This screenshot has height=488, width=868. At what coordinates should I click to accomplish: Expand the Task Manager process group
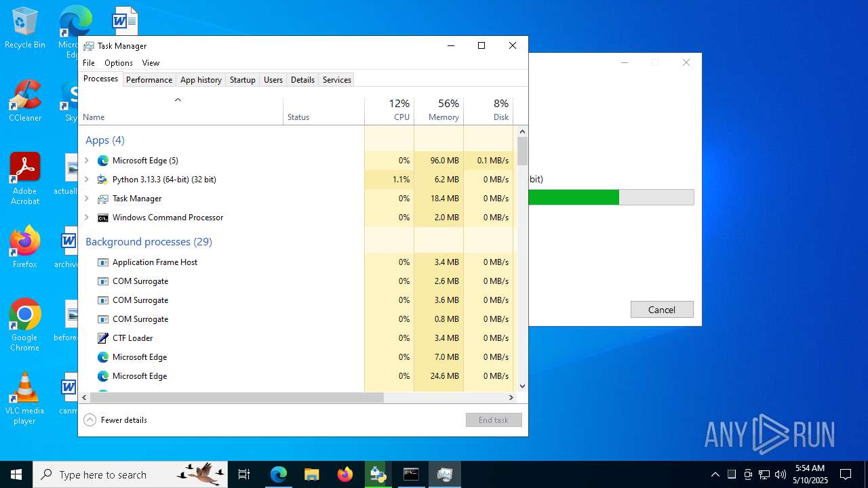86,199
